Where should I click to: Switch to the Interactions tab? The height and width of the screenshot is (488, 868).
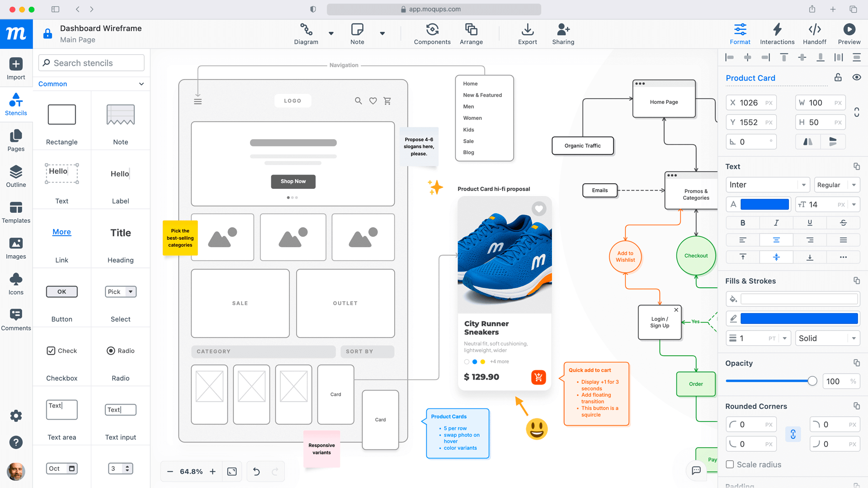(x=777, y=34)
